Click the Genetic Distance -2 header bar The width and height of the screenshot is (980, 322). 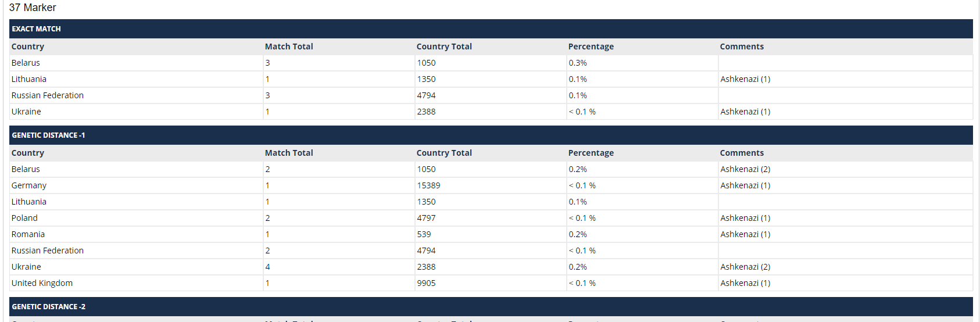pos(491,306)
